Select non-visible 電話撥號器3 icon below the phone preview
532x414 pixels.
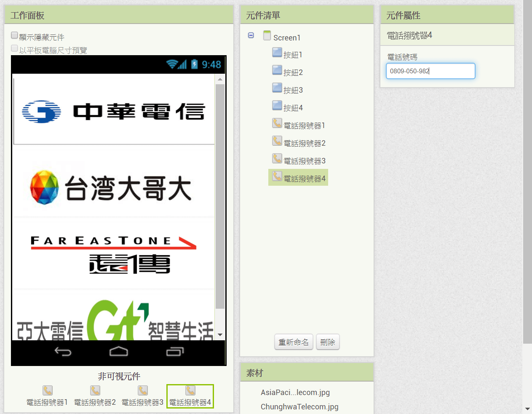pyautogui.click(x=143, y=390)
